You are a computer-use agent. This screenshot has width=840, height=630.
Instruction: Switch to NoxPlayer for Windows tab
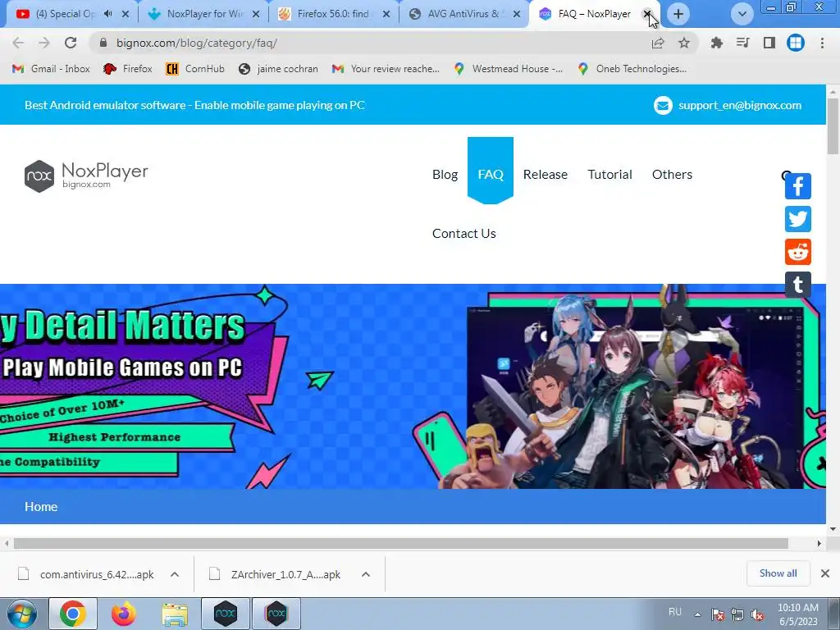[x=203, y=14]
